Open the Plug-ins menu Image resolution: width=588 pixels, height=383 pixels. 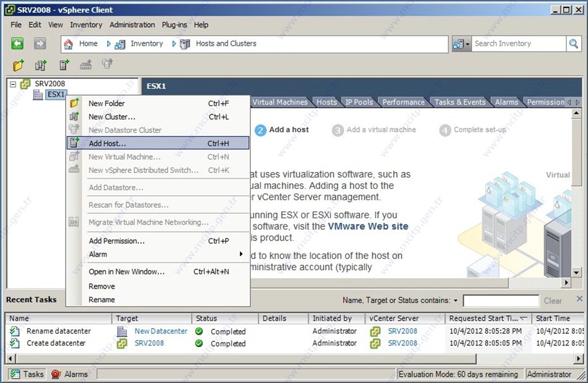[x=174, y=25]
